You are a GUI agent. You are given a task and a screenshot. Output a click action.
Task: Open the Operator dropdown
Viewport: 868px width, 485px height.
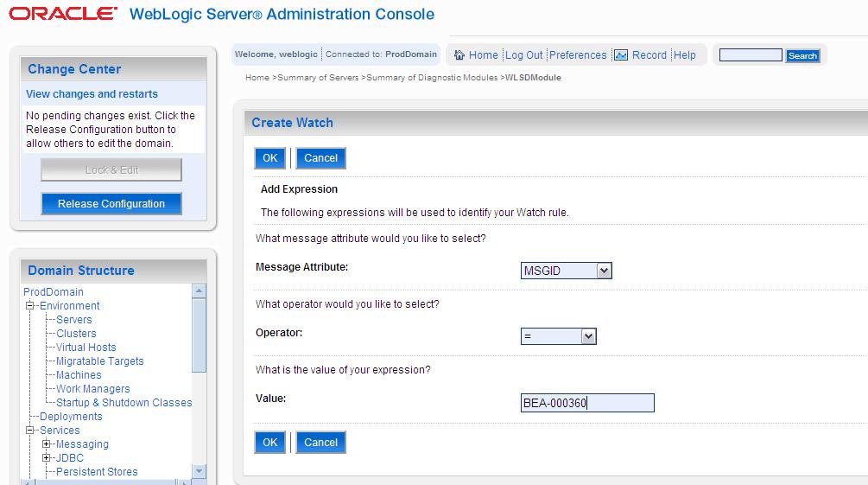pyautogui.click(x=558, y=336)
